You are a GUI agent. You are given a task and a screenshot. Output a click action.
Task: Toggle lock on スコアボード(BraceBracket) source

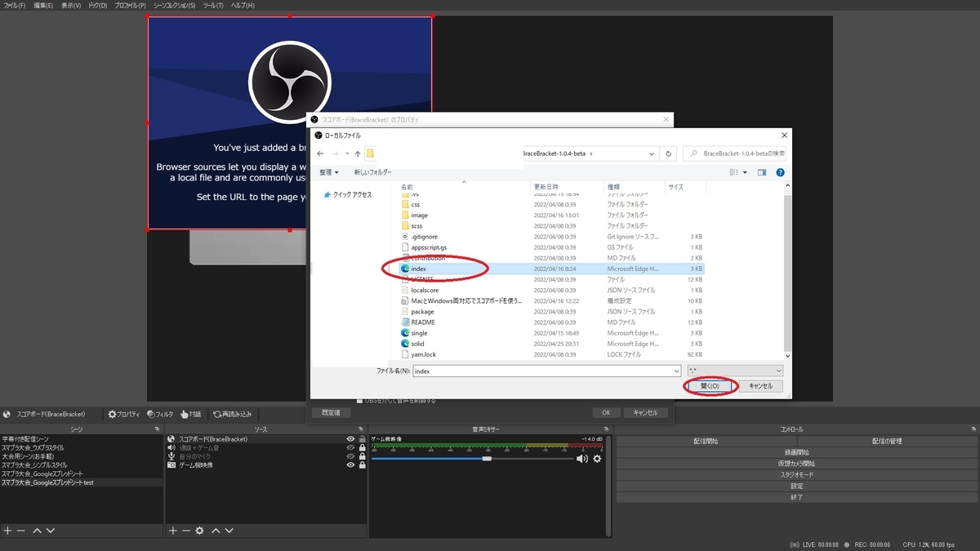pos(362,439)
